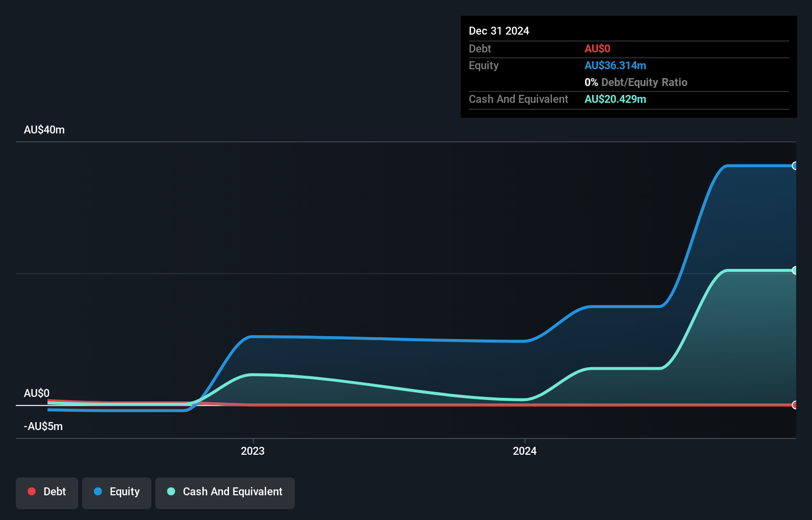Click the red Debt legend dot
The width and height of the screenshot is (812, 520).
pos(32,491)
